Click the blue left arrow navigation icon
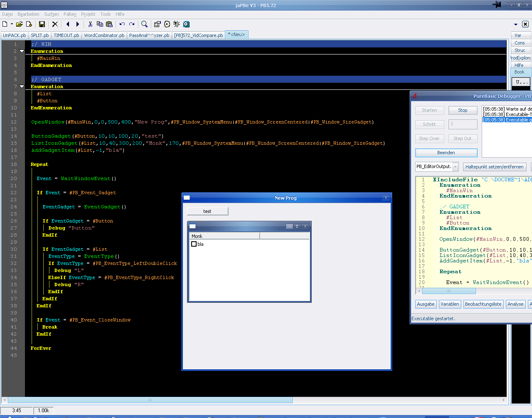 68,24
